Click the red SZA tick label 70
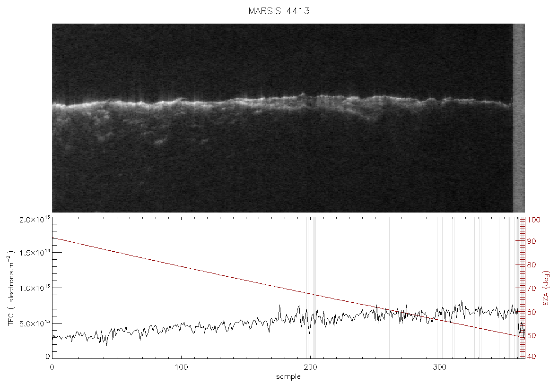Viewport: 558px width, 392px height. click(x=532, y=288)
